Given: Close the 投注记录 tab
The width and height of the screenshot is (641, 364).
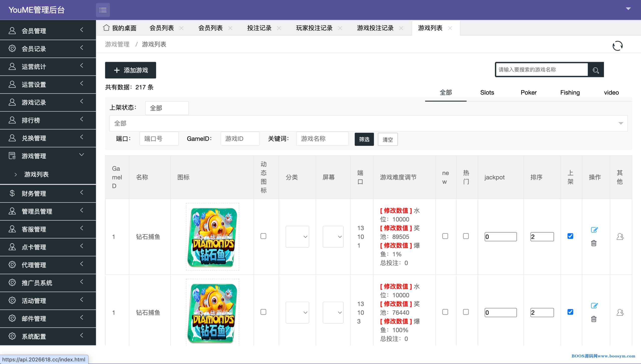Looking at the screenshot, I should tap(279, 28).
